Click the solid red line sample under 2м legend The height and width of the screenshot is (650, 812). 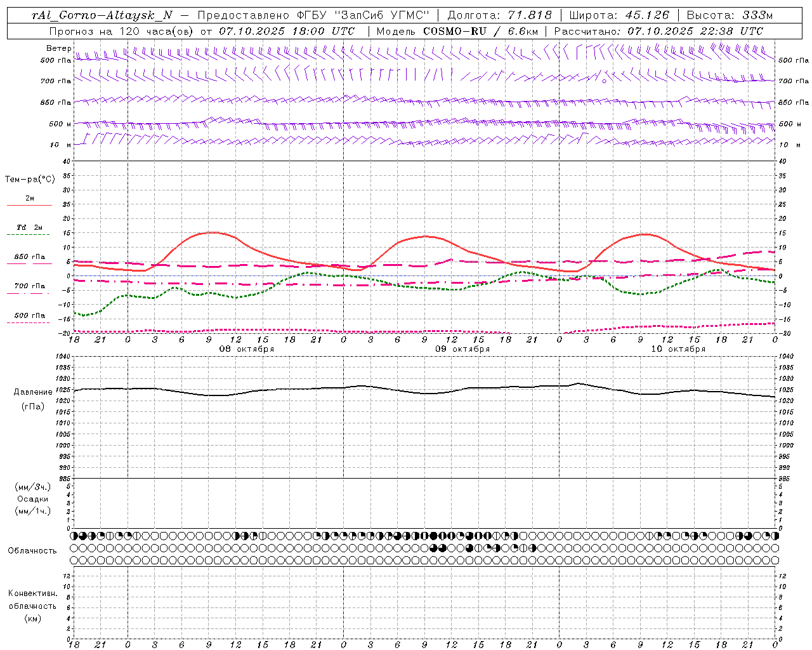[x=29, y=206]
